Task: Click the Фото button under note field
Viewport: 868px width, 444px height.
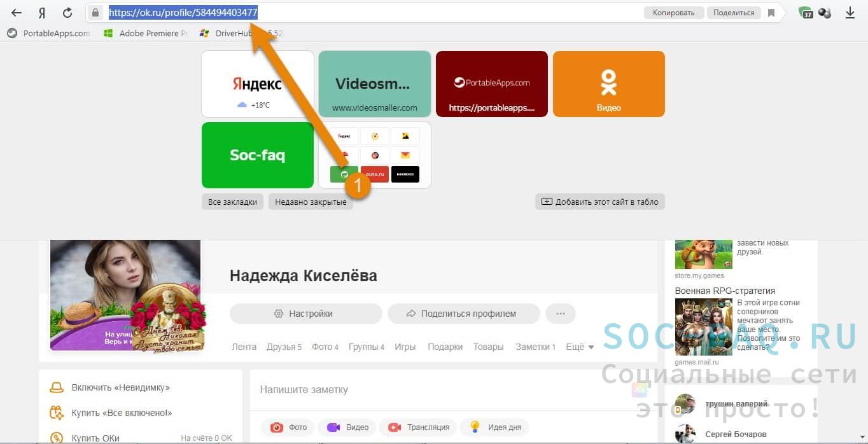Action: point(288,427)
